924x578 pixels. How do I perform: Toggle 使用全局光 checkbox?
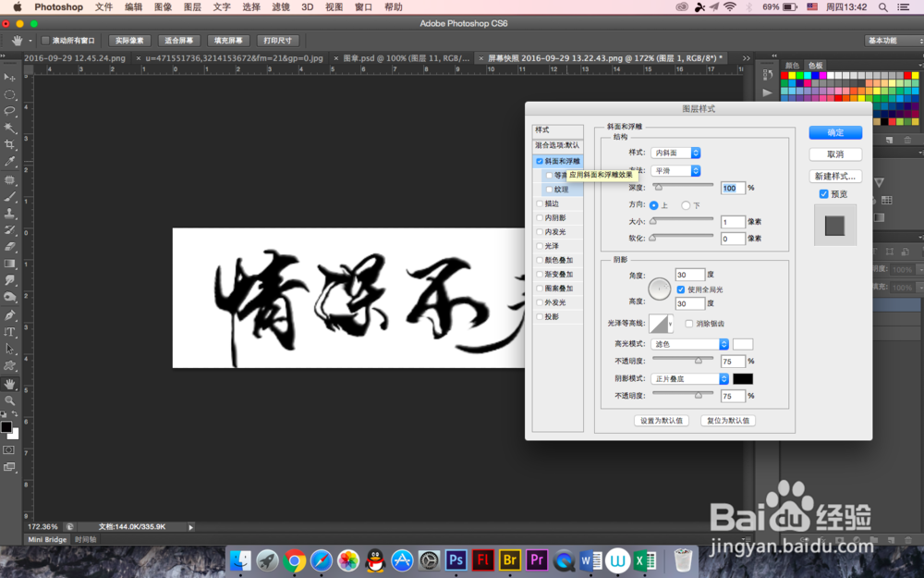[x=681, y=289]
